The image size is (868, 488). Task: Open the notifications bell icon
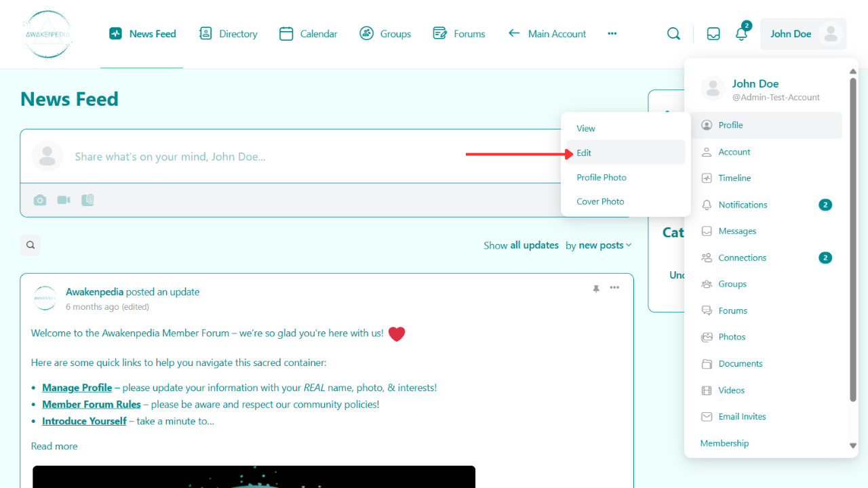[741, 34]
